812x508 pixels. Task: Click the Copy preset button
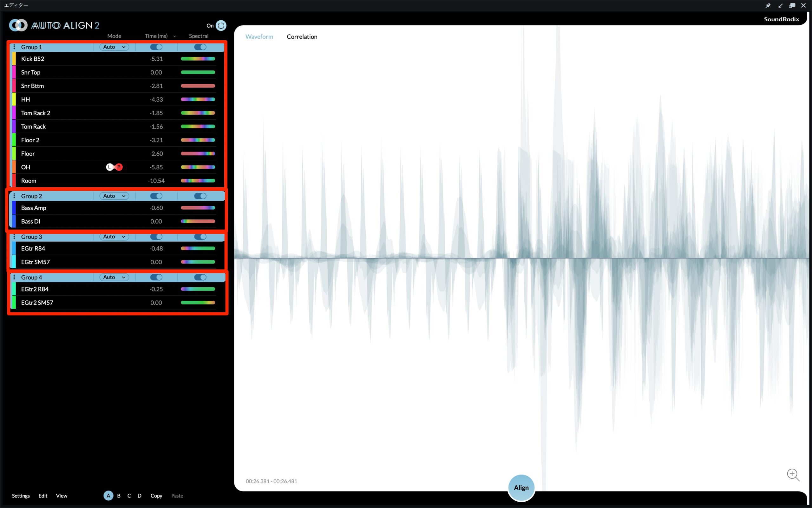(156, 496)
